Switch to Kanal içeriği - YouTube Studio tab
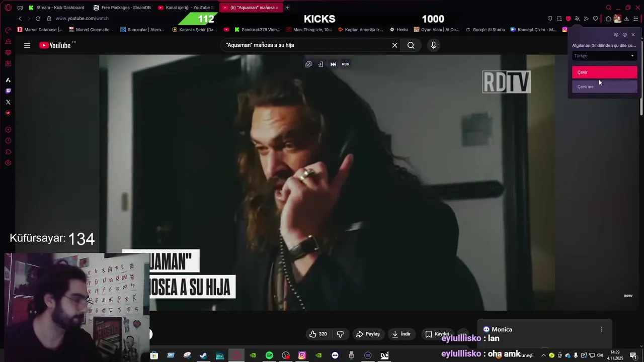 tap(186, 8)
